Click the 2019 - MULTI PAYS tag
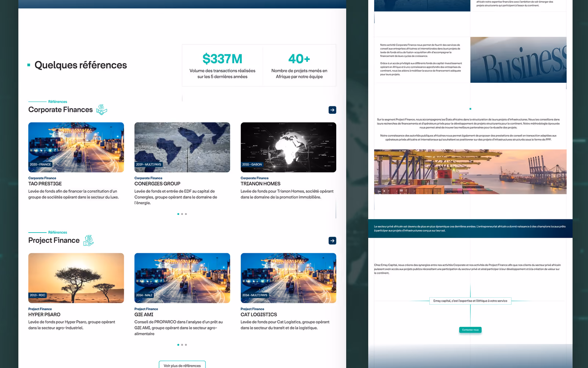 coord(148,164)
